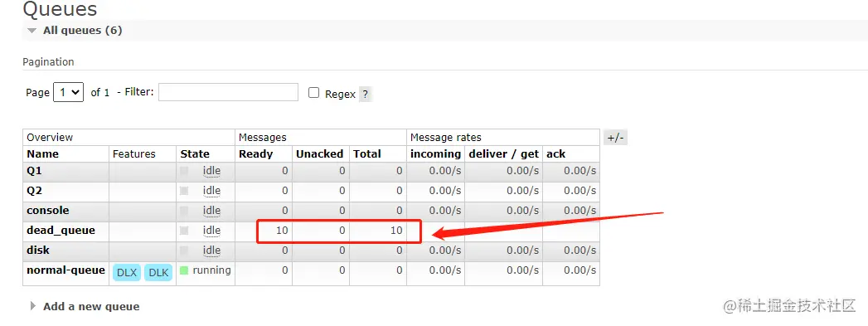Open the console queue details
The height and width of the screenshot is (326, 868).
click(48, 211)
